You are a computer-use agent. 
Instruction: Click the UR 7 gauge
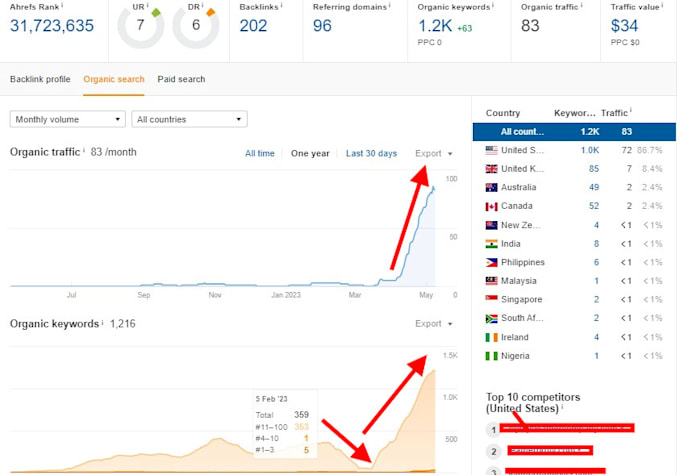[x=141, y=26]
